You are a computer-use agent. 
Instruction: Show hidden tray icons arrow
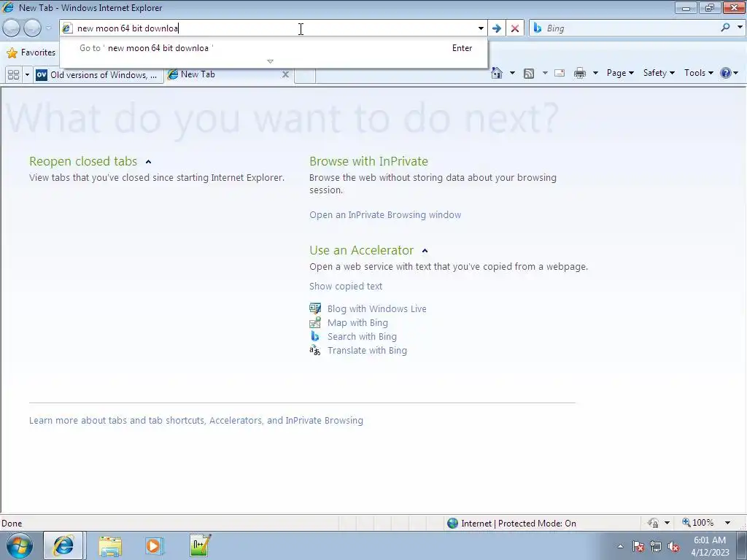tap(620, 547)
